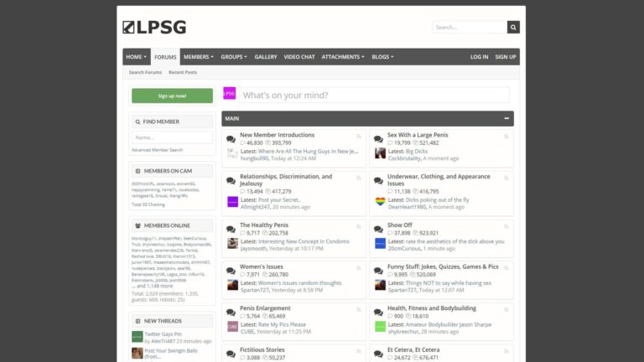644x362 pixels.
Task: Click the LPSG avatar beside status box
Action: (x=229, y=95)
